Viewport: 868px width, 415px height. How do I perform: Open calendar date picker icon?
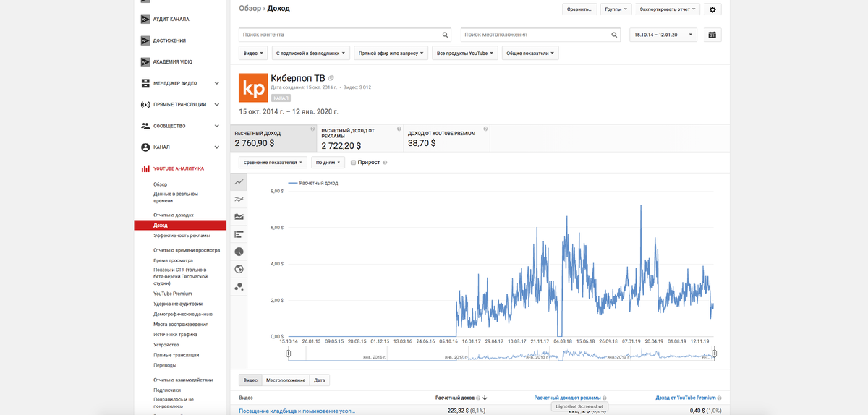tap(712, 34)
